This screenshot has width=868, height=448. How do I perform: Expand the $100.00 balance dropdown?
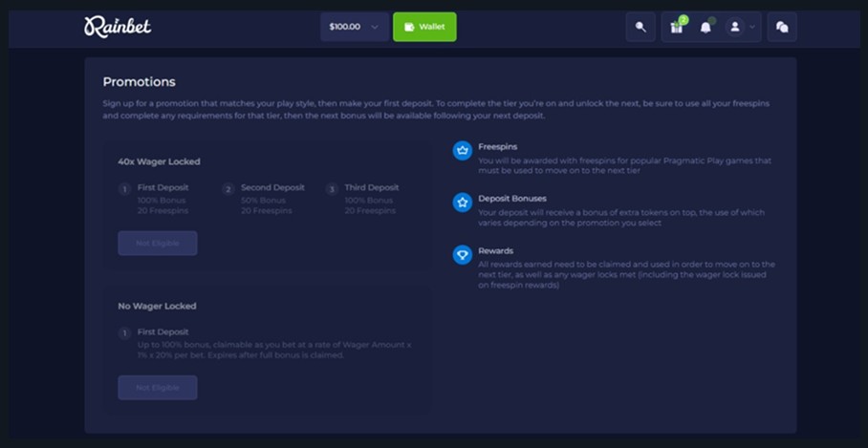[354, 27]
